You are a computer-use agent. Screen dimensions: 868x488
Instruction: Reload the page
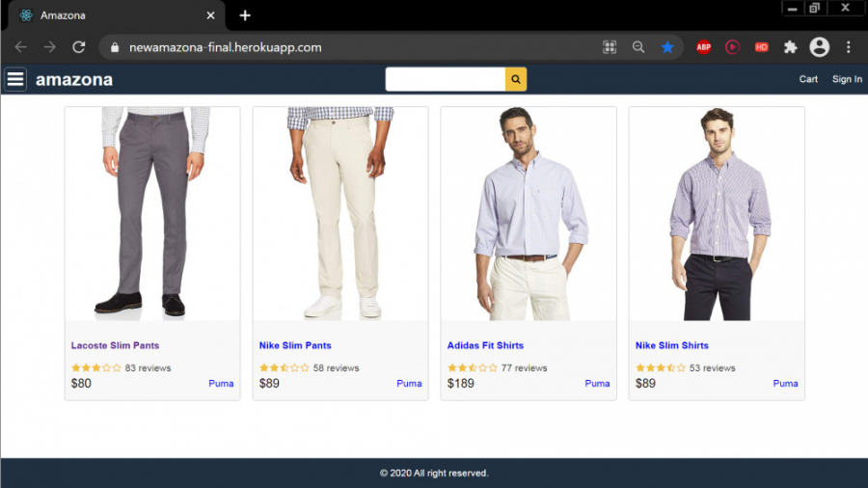coord(79,47)
